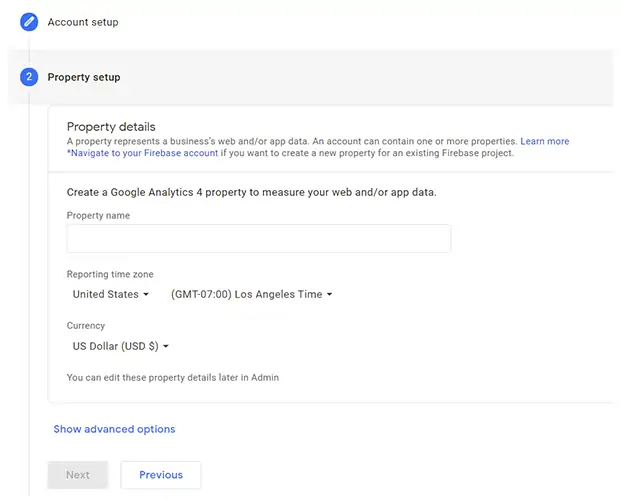Click the Account setup pencil edit icon
The height and width of the screenshot is (500, 622).
point(29,22)
